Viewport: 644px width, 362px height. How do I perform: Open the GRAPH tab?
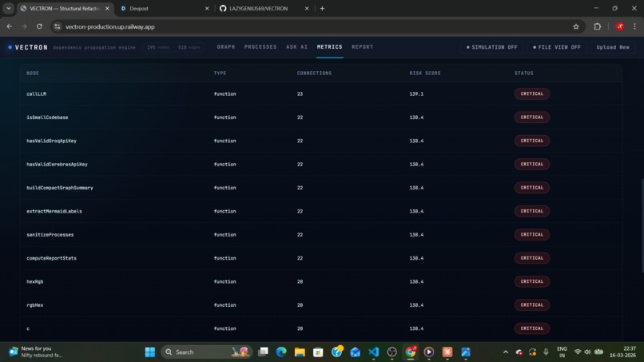[226, 47]
